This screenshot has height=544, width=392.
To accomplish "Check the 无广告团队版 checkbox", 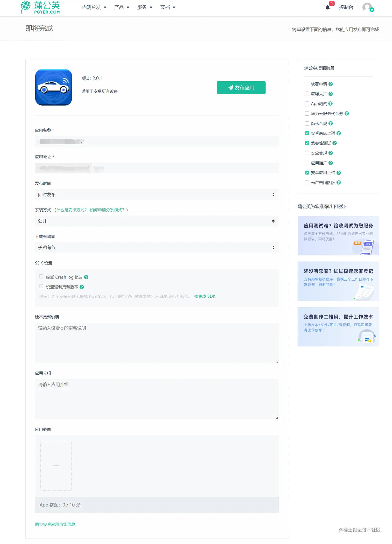I will click(x=307, y=183).
